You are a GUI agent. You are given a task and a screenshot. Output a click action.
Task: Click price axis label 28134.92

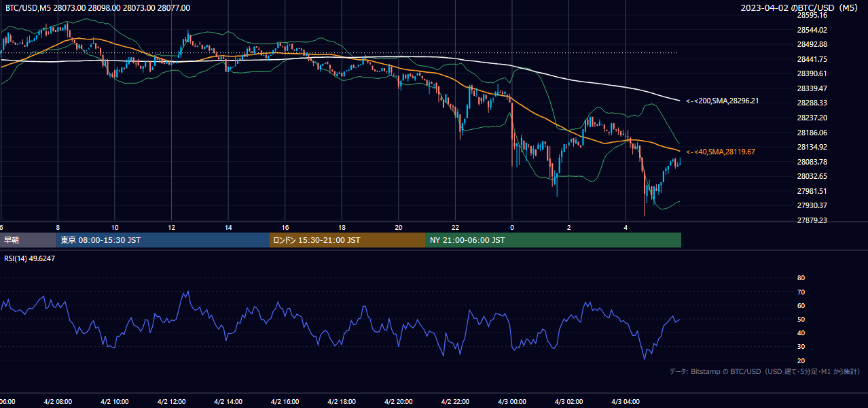pos(812,147)
